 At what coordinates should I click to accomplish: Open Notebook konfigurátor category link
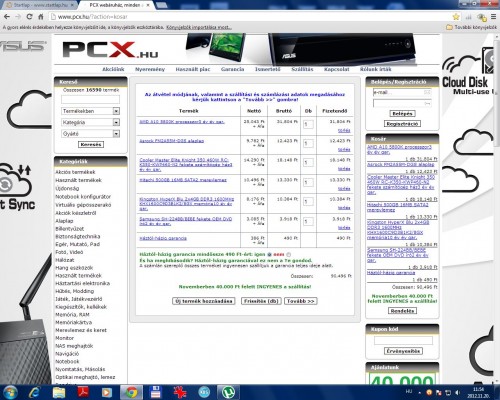click(83, 197)
